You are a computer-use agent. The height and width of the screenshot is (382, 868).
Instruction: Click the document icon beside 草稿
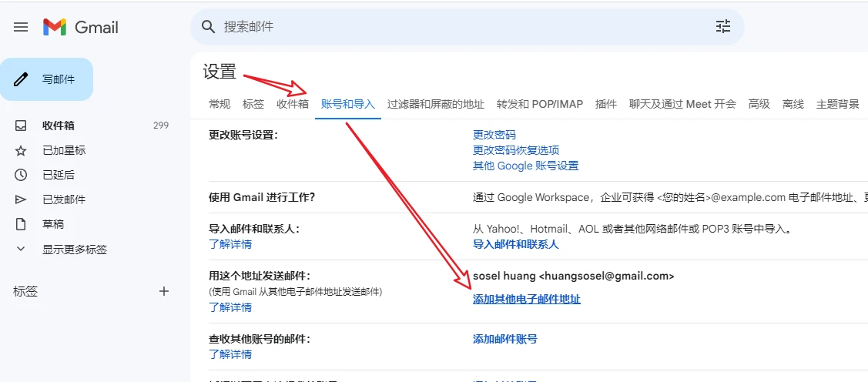[21, 224]
